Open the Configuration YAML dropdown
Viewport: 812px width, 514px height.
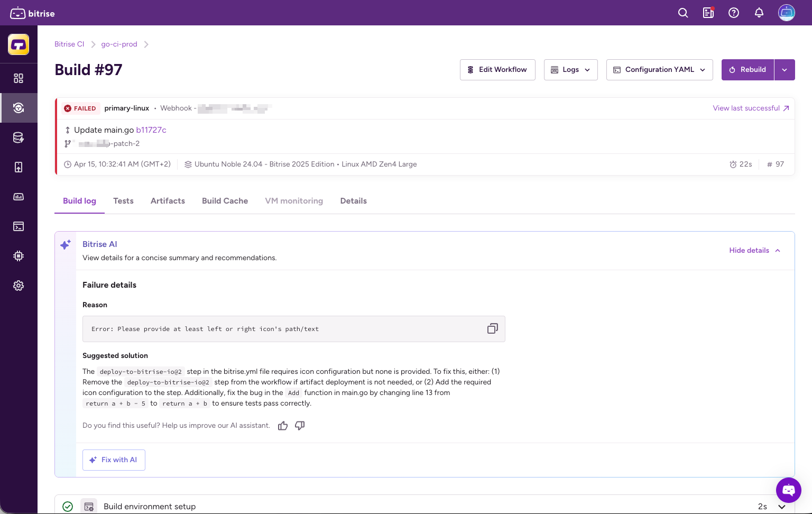[x=660, y=70]
